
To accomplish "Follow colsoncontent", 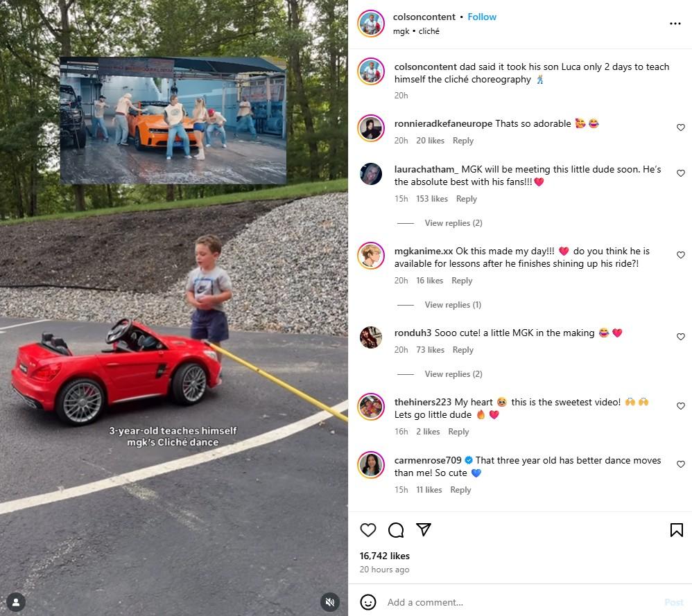I will [x=482, y=17].
